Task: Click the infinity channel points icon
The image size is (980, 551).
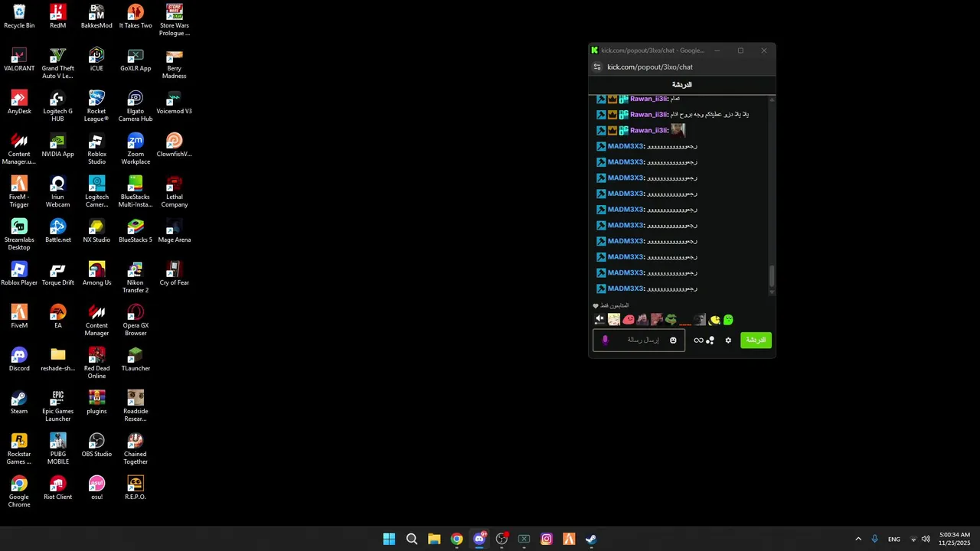Action: pos(698,341)
